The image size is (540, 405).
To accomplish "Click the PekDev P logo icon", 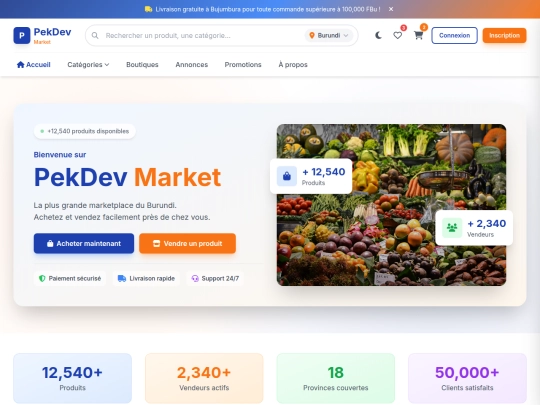I will (x=22, y=35).
